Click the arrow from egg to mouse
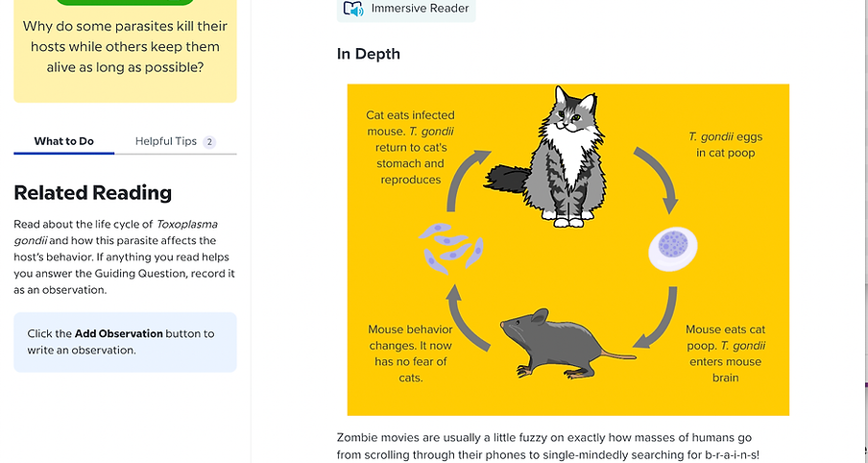868x463 pixels. tap(658, 319)
